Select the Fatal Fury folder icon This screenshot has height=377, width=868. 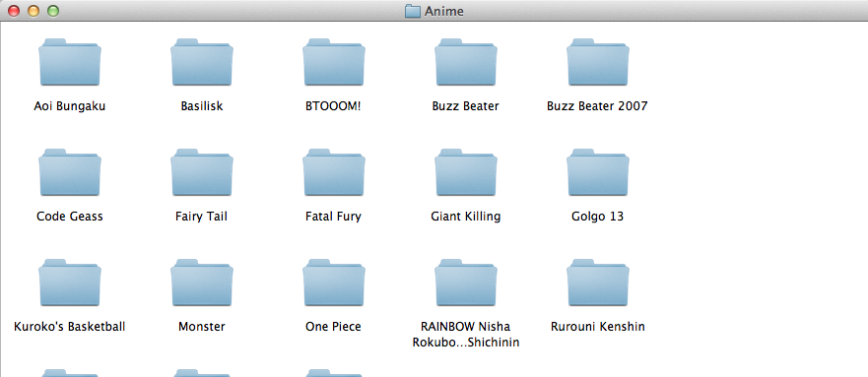(x=334, y=172)
